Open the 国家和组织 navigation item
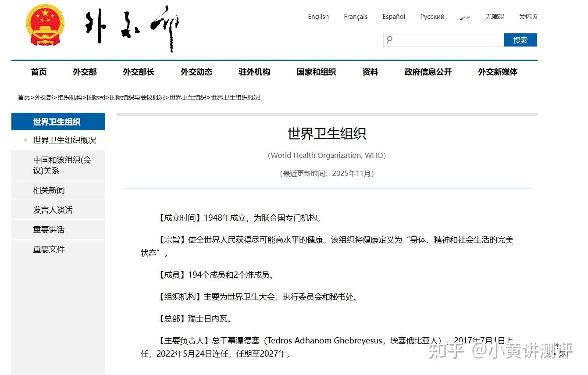The height and width of the screenshot is (375, 588). 316,72
